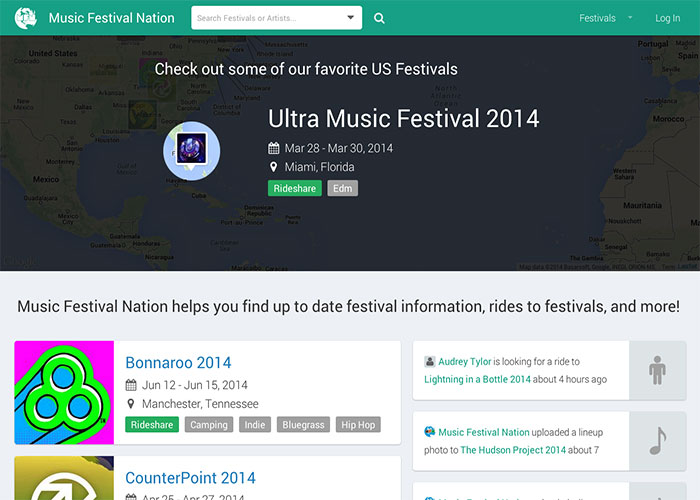Open the Lightning in a Bottle 2014 link
Viewport: 700px width, 500px height.
[x=477, y=379]
